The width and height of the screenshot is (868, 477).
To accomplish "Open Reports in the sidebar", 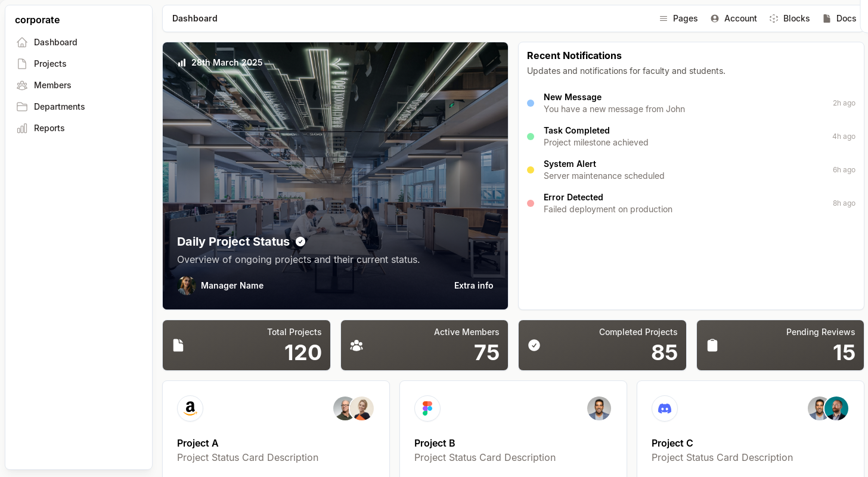I will point(49,128).
